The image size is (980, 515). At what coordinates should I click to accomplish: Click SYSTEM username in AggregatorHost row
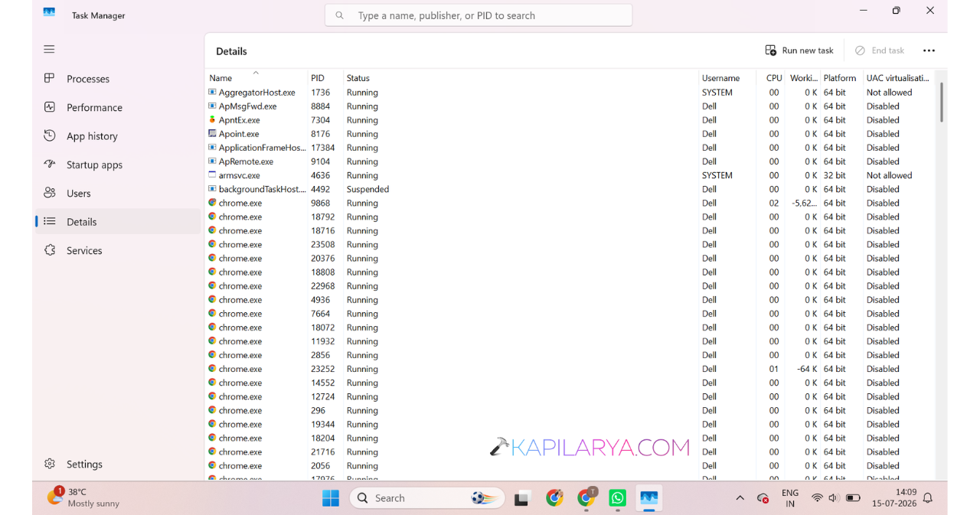pyautogui.click(x=717, y=93)
